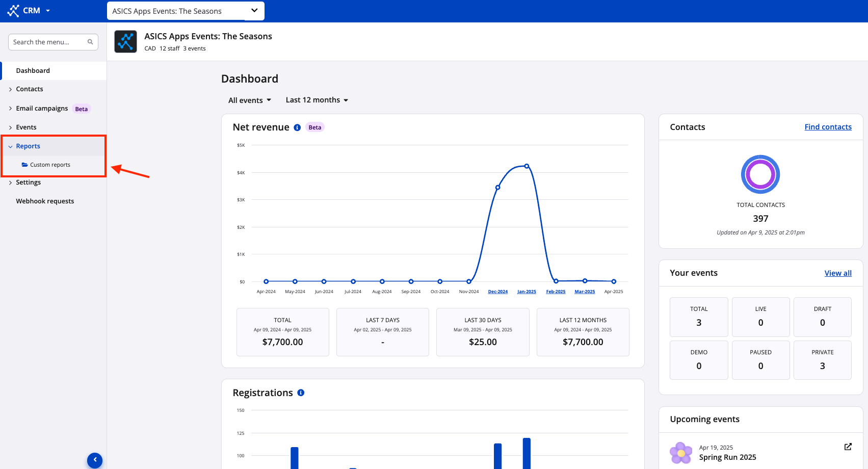
Task: Click the Spring Run 2025 flower thumbnail
Action: coord(681,453)
